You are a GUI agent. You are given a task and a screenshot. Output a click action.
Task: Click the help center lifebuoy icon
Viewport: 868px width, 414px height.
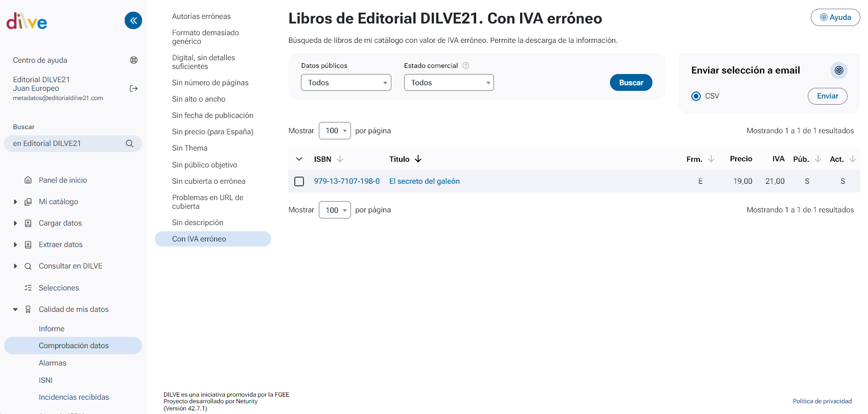pyautogui.click(x=134, y=60)
